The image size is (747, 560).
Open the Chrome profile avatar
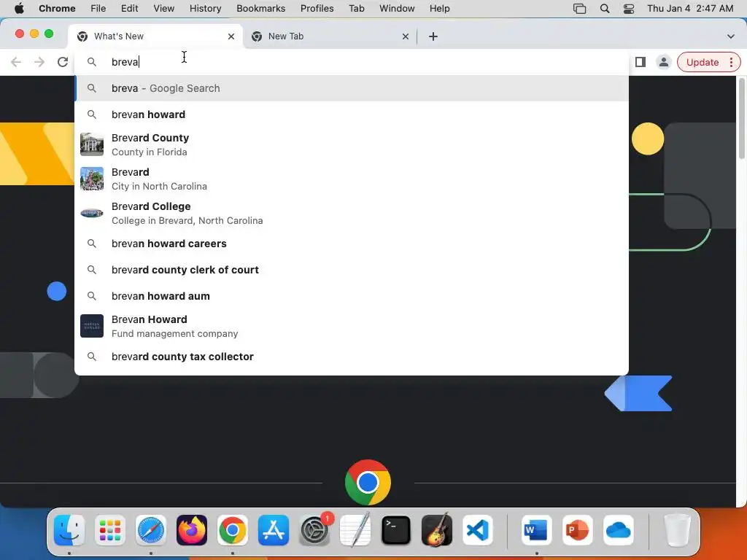(663, 62)
